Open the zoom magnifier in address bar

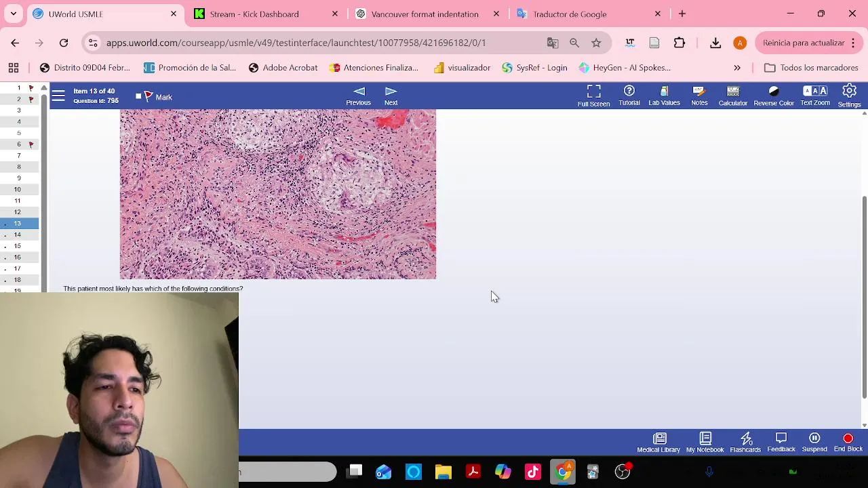point(574,43)
